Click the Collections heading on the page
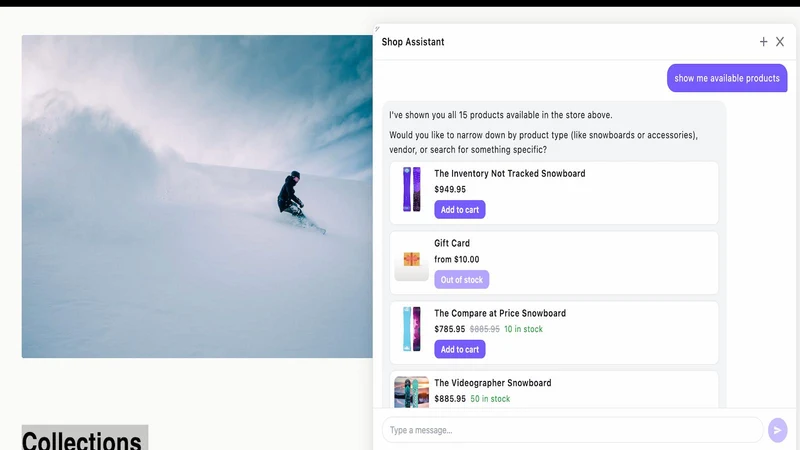The image size is (800, 450). click(x=82, y=440)
